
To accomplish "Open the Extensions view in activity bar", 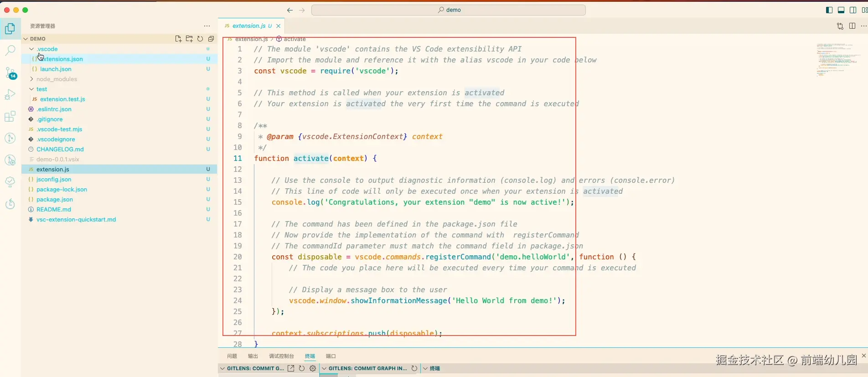I will click(10, 116).
